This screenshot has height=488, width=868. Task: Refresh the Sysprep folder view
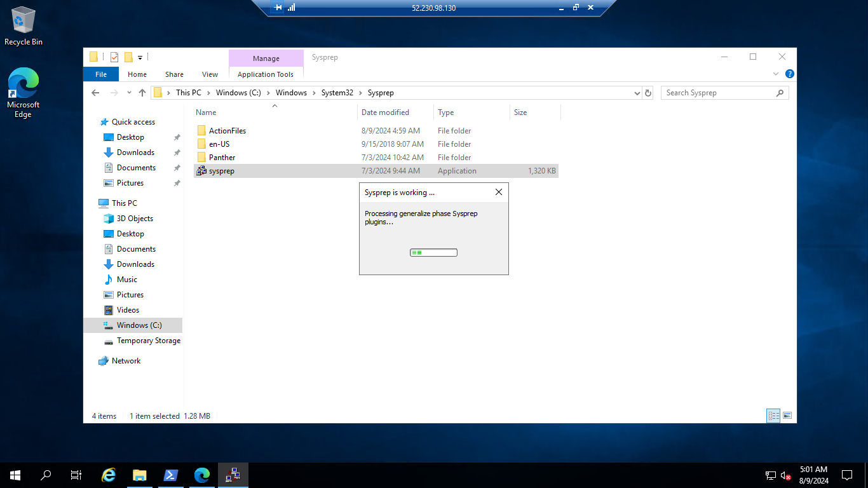648,93
